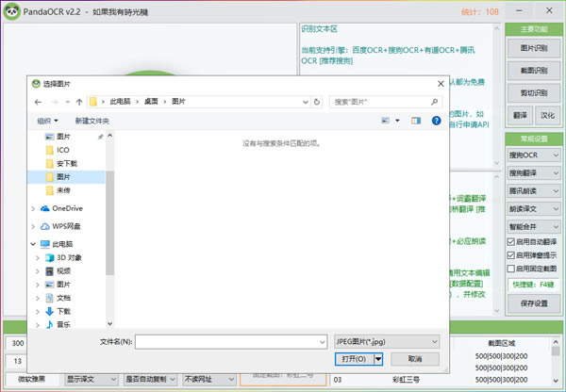The height and width of the screenshot is (392, 566).
Task: Click the 打开 button
Action: (353, 359)
